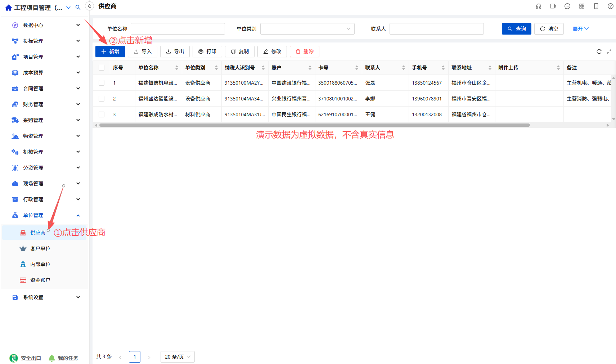Screen dimensions: 616x364
Task: Open the apps grid icon
Action: tap(582, 6)
